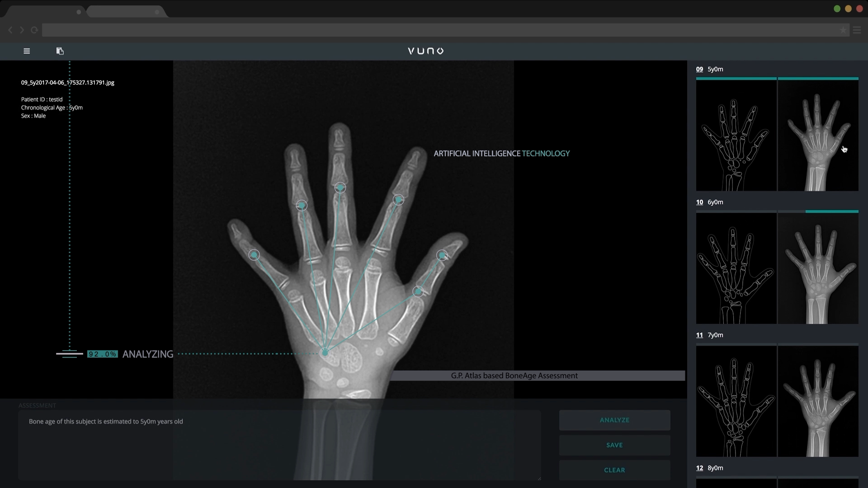The width and height of the screenshot is (868, 488).
Task: Click in the assessment text area
Action: pos(279,445)
